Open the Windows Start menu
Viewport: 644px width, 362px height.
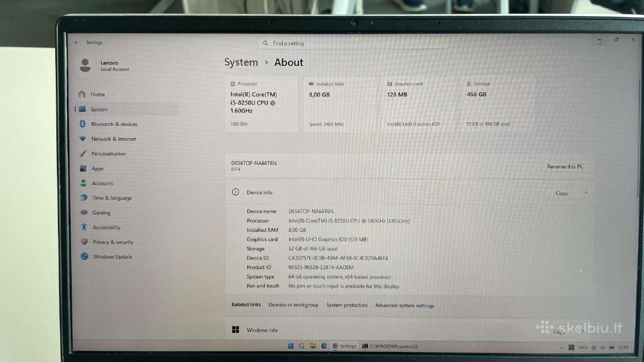click(291, 346)
